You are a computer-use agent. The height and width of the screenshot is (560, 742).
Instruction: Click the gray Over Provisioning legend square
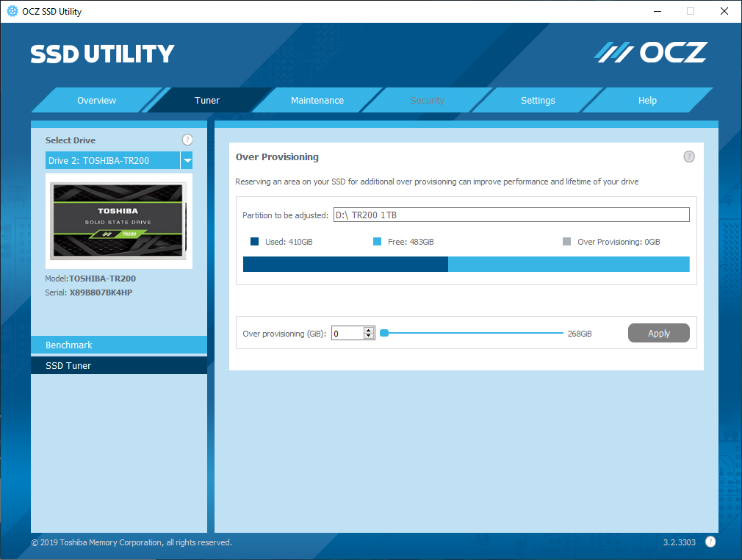567,242
